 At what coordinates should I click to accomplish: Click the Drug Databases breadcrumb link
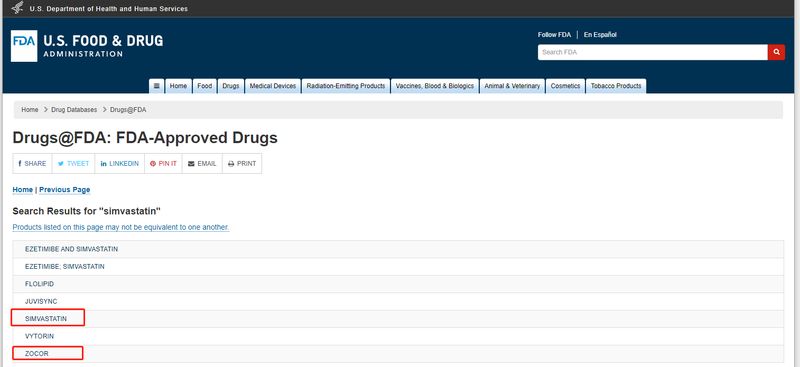[74, 110]
